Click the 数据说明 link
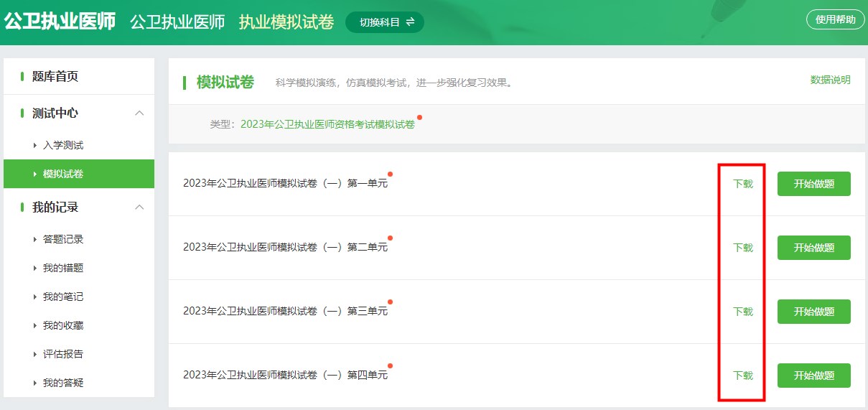Screen dimensions: 868x410 tap(830, 80)
